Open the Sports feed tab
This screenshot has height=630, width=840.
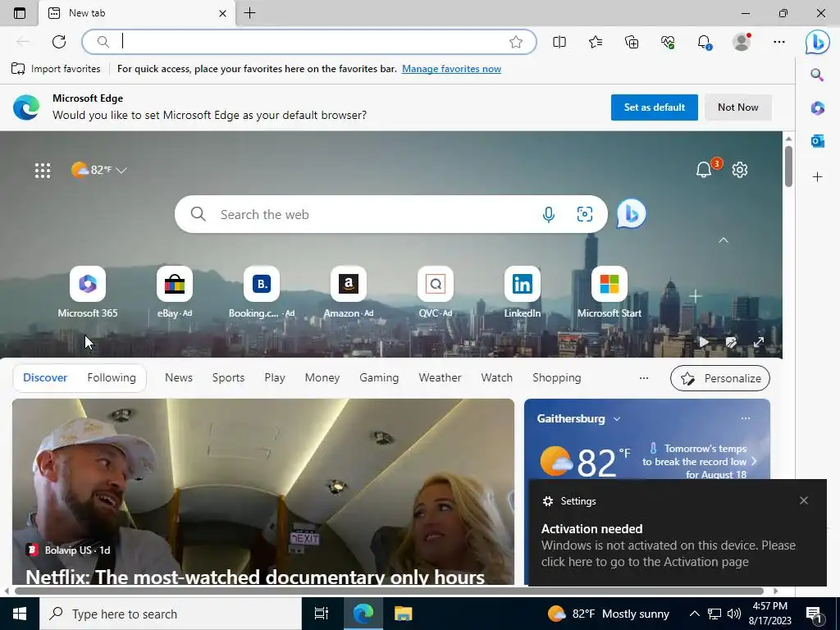228,377
